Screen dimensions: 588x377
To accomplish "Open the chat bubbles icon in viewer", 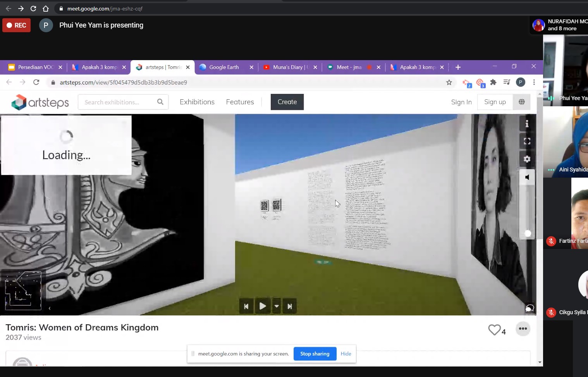I will [x=530, y=308].
